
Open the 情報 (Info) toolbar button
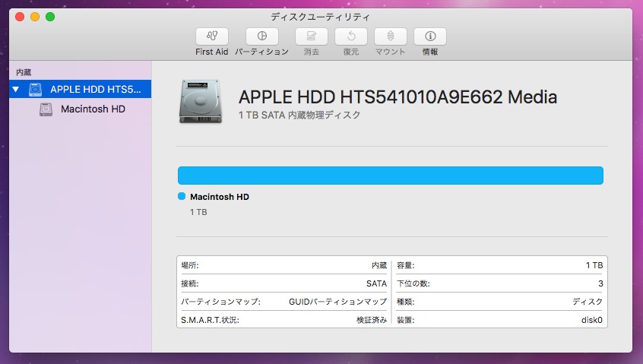pyautogui.click(x=430, y=36)
